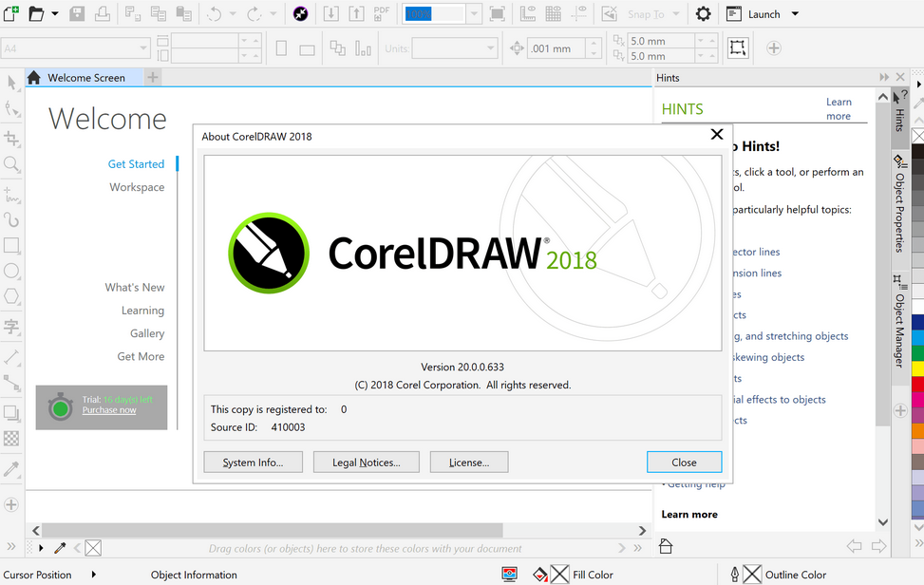
Task: Open the Redo history dropdown arrow
Action: (273, 14)
